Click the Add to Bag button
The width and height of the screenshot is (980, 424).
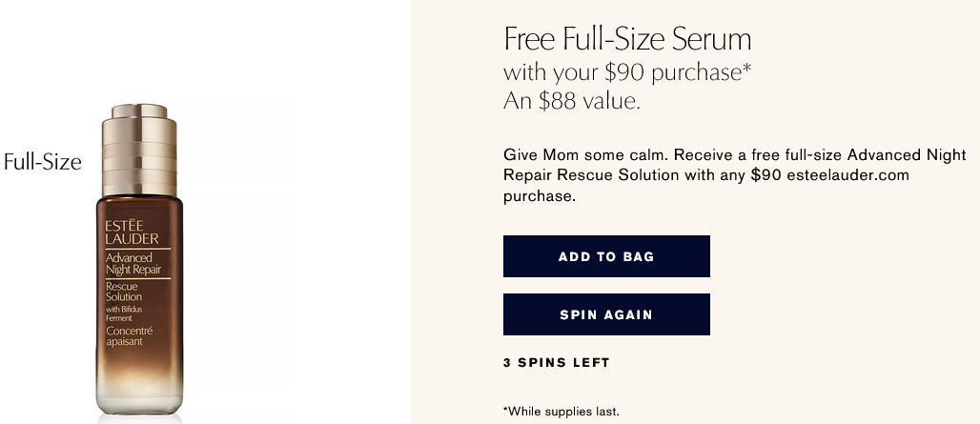[x=606, y=256]
